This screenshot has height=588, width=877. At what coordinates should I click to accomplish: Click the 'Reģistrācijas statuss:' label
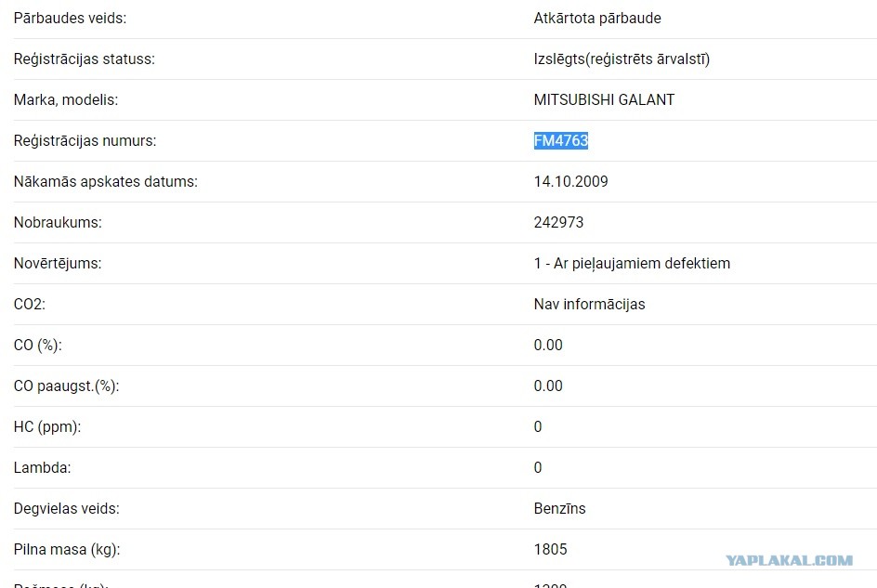click(x=85, y=59)
